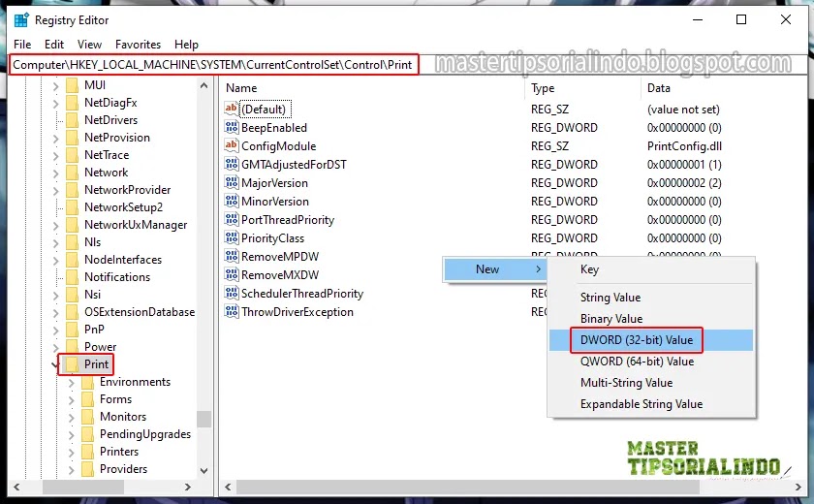The height and width of the screenshot is (504, 814).
Task: Click the 0x00000002 (2) data value
Action: pos(684,183)
